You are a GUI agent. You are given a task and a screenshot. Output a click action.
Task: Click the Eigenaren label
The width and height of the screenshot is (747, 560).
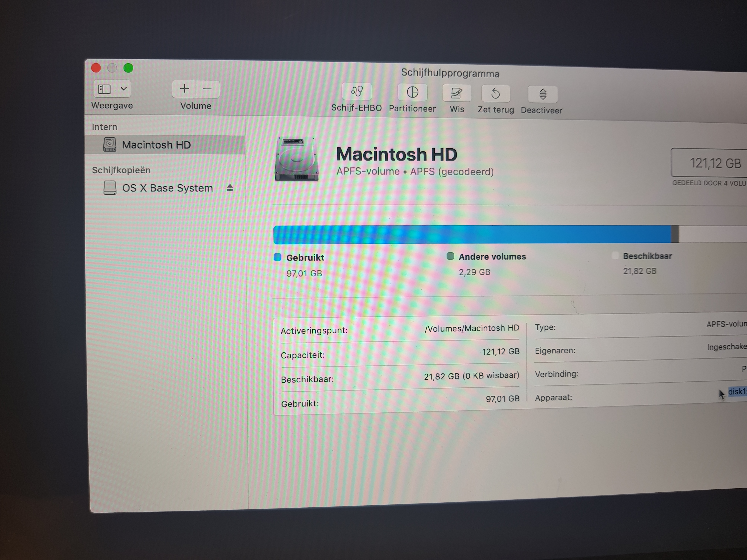pyautogui.click(x=555, y=351)
